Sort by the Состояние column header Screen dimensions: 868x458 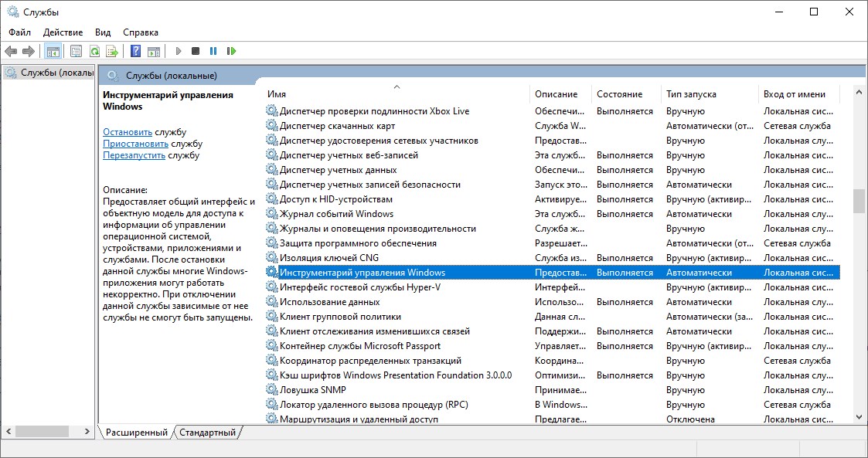point(619,94)
